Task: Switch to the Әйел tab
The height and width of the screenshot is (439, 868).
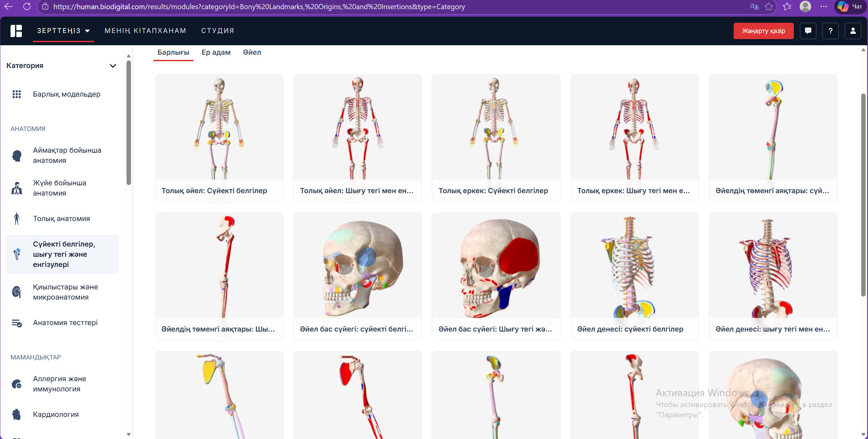Action: point(252,52)
